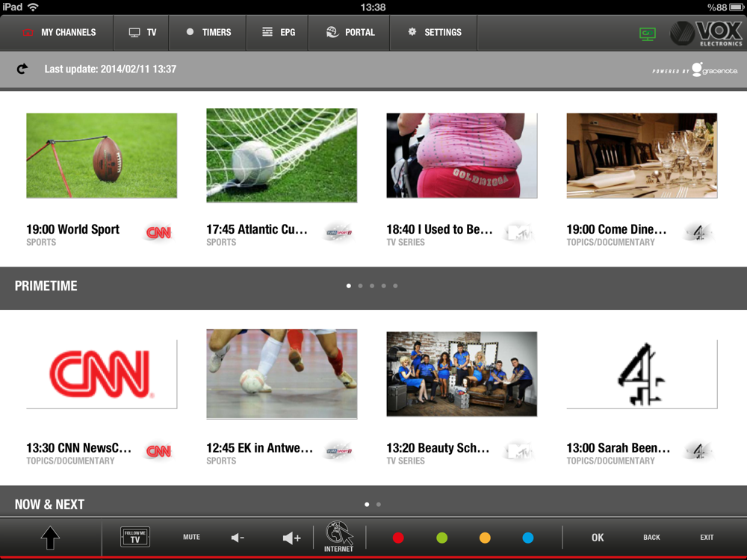This screenshot has width=747, height=560.
Task: Confirm with the OK button
Action: (x=598, y=538)
